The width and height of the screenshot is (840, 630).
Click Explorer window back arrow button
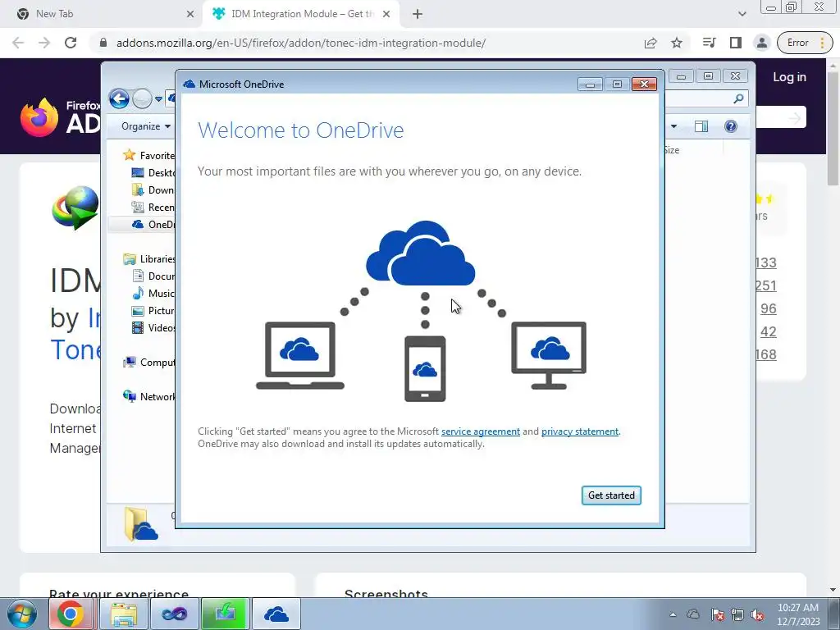pyautogui.click(x=119, y=98)
